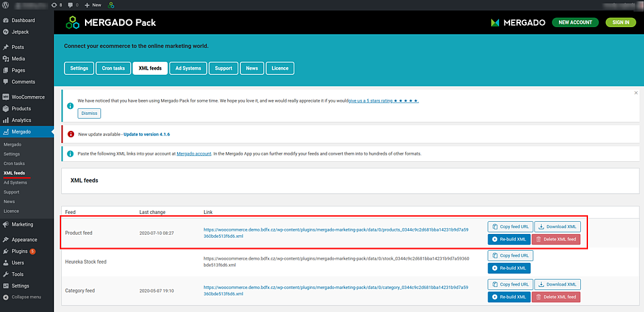Image resolution: width=644 pixels, height=312 pixels.
Task: Open the Support submenu entry
Action: pyautogui.click(x=12, y=192)
